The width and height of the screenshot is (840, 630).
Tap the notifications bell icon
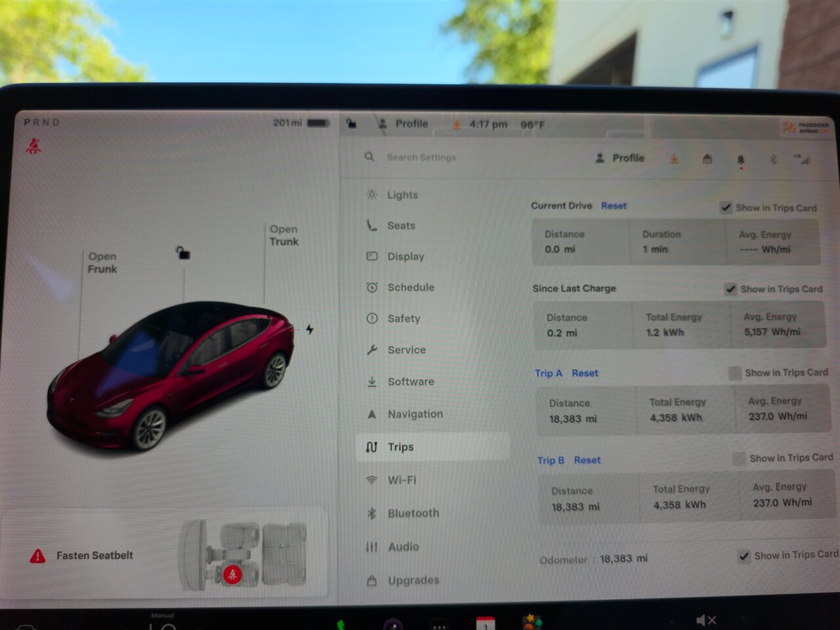(x=741, y=161)
